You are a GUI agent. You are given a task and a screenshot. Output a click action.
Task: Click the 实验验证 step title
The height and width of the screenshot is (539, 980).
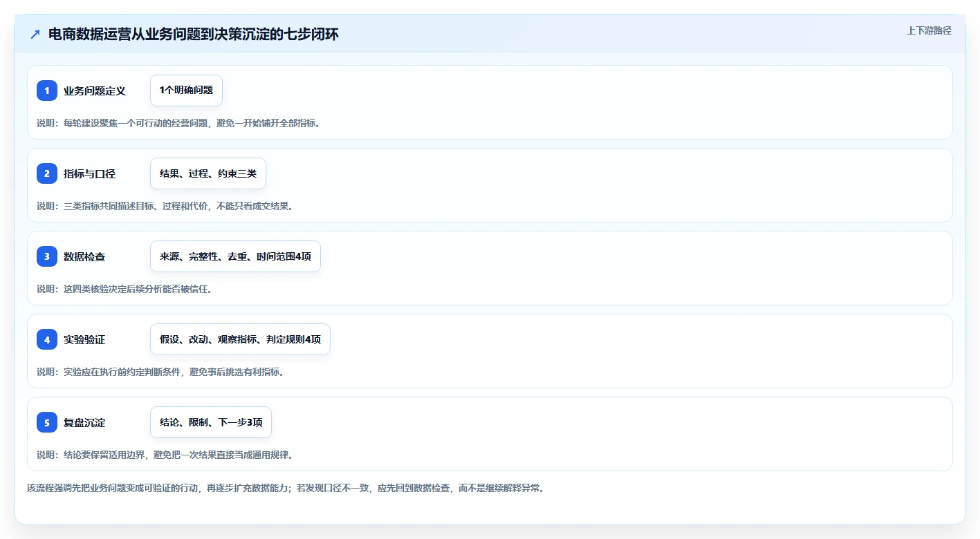84,339
